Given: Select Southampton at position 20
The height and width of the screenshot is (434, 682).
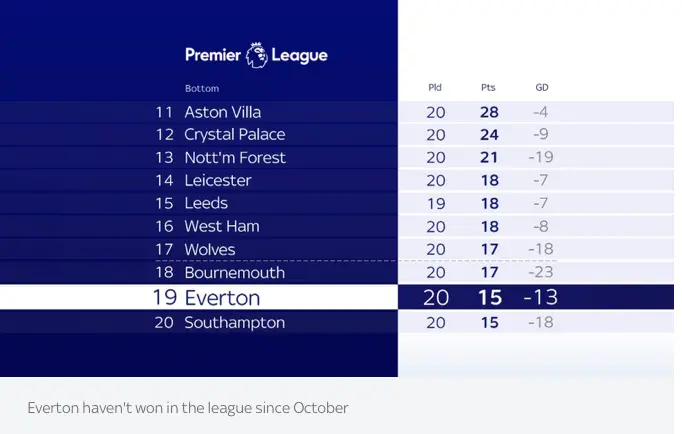Looking at the screenshot, I should tap(235, 323).
